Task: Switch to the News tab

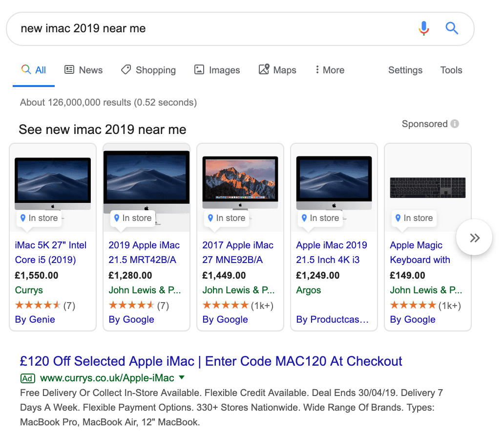Action: click(84, 70)
